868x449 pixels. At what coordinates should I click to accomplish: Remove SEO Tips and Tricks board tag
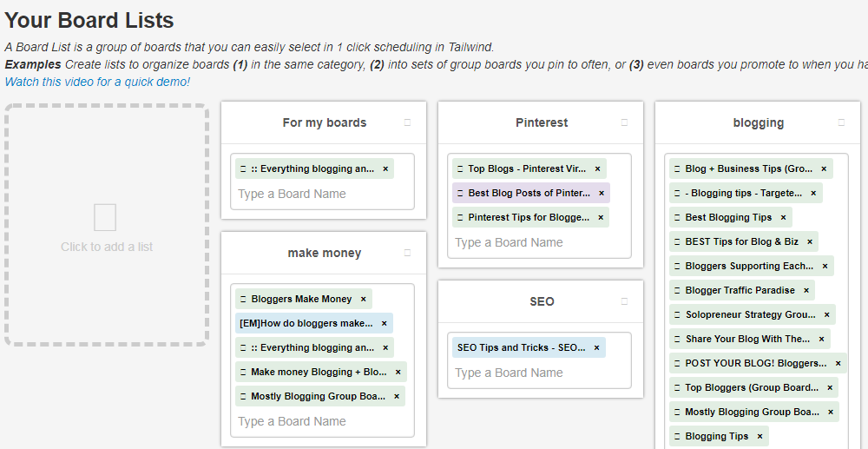(596, 347)
